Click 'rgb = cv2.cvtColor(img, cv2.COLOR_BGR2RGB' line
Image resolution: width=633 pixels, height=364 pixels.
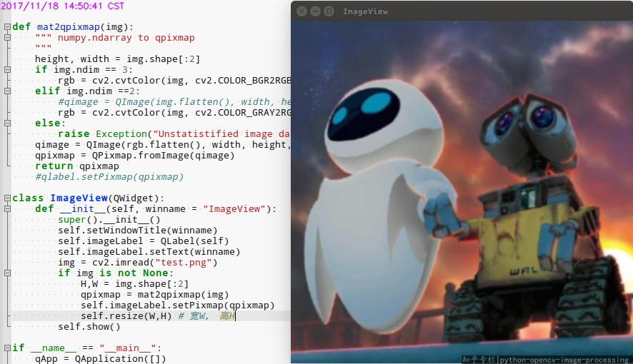[174, 81]
